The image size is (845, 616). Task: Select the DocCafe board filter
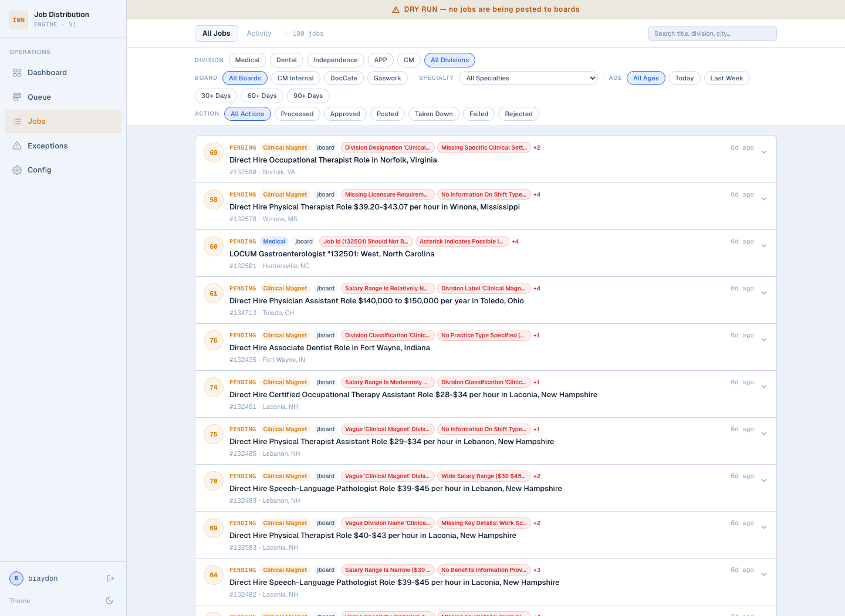(x=344, y=78)
